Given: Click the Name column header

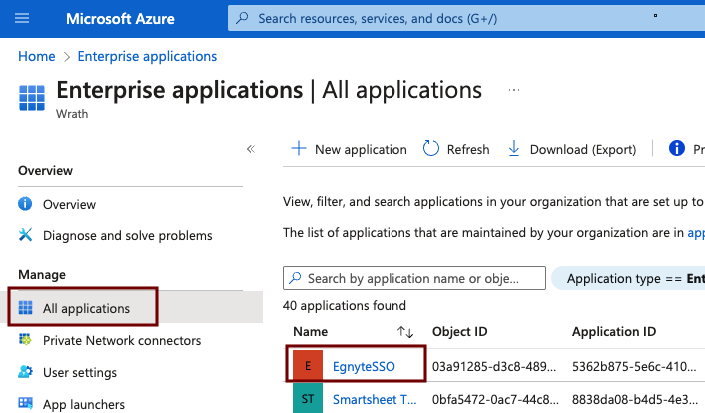Looking at the screenshot, I should [311, 332].
